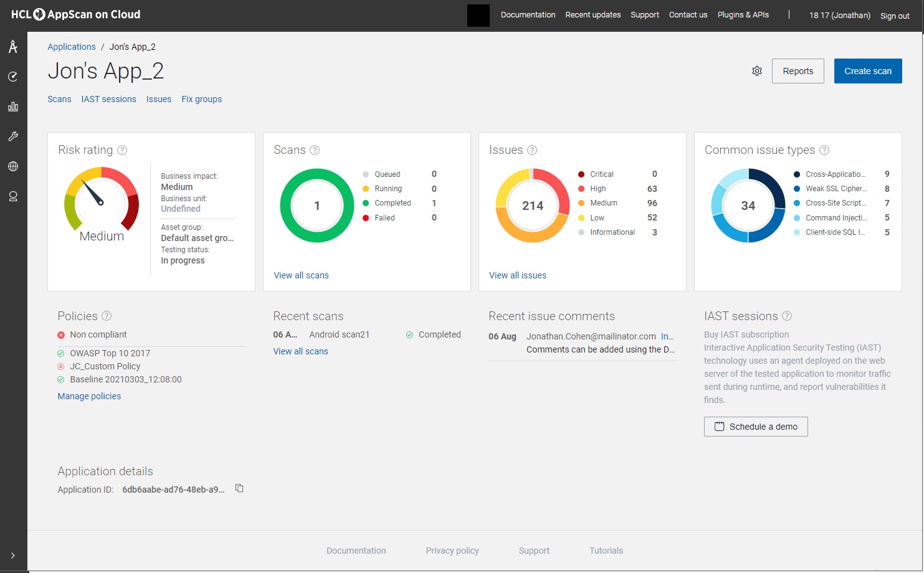The image size is (924, 573).
Task: Go to the Fix groups tab
Action: click(x=201, y=99)
